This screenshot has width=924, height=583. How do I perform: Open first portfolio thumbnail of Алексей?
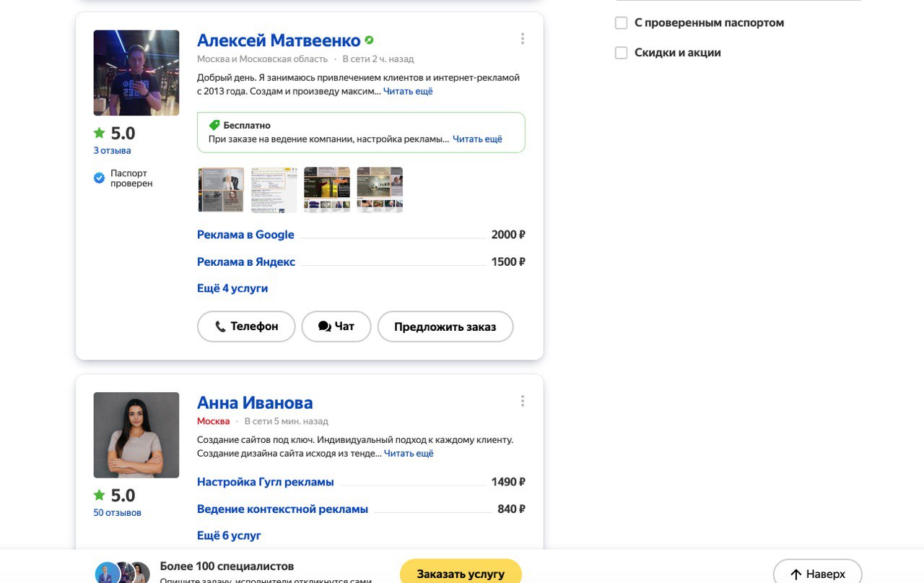(221, 190)
